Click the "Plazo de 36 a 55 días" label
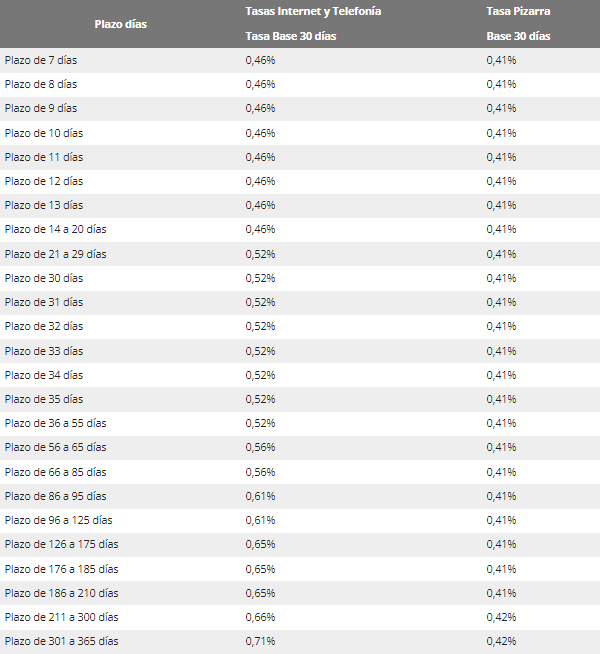This screenshot has width=600, height=654. coord(55,423)
